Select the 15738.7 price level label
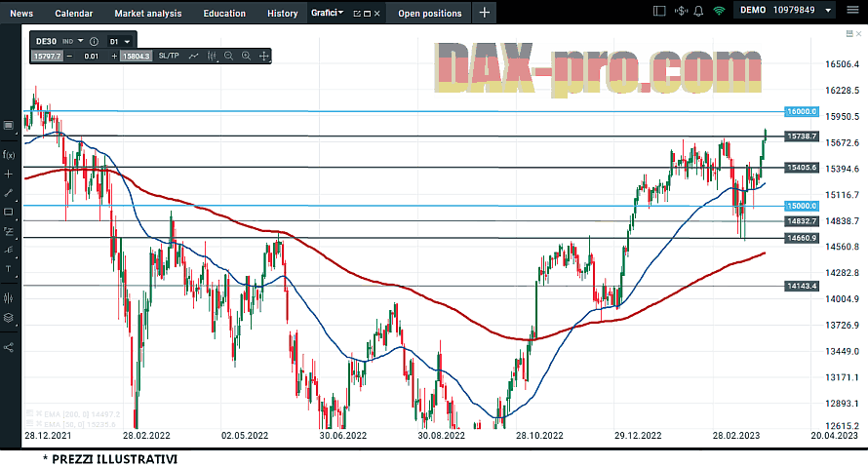This screenshot has width=868, height=467. pyautogui.click(x=801, y=136)
